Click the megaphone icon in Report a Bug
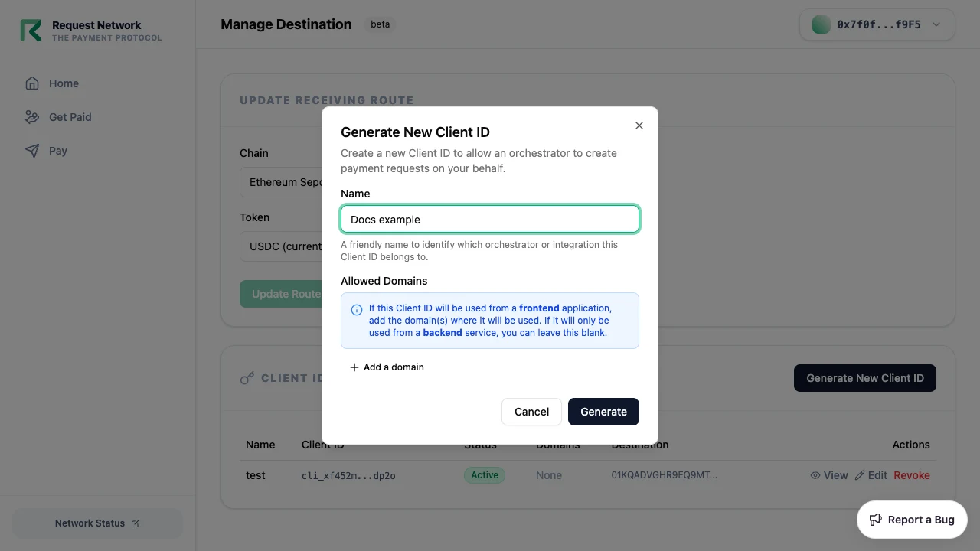The image size is (980, 551). tap(876, 520)
